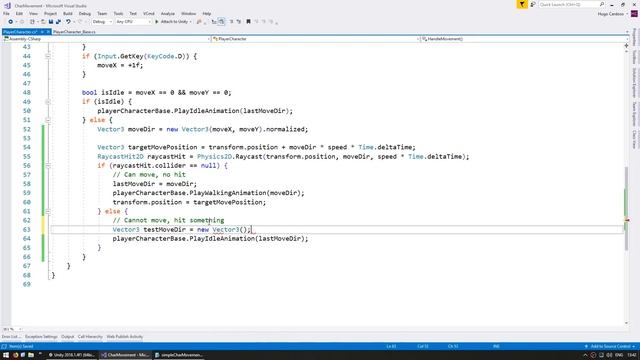Screen dimensions: 640x360
Task: Open the Help menu
Action: tap(207, 14)
